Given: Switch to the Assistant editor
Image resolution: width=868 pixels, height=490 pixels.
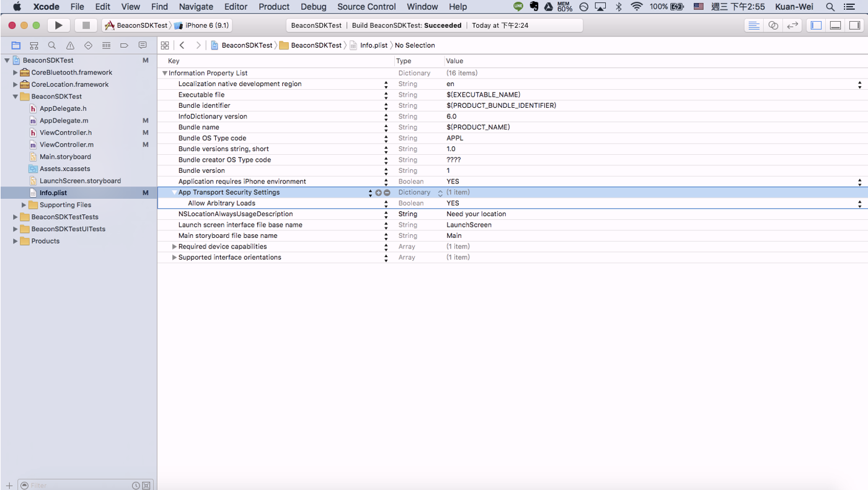Looking at the screenshot, I should pos(773,25).
